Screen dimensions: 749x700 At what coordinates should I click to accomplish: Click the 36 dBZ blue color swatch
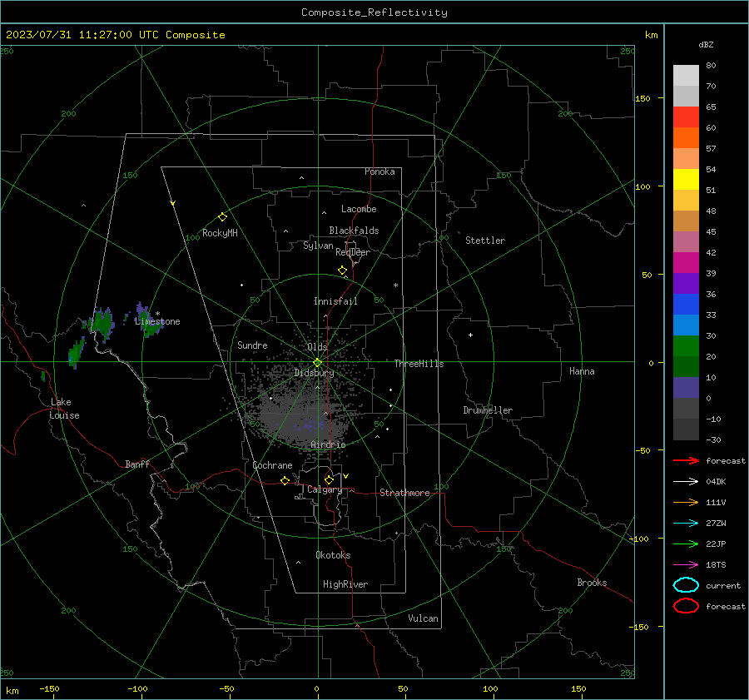686,304
